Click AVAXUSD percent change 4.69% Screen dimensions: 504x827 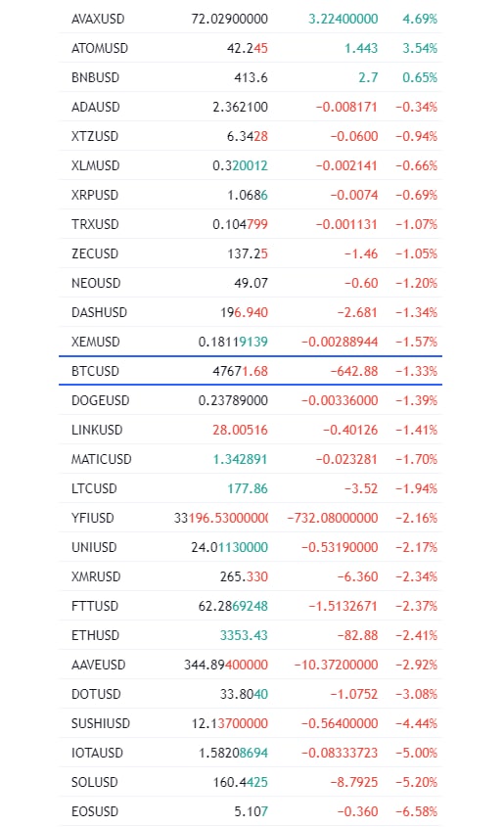tap(420, 19)
